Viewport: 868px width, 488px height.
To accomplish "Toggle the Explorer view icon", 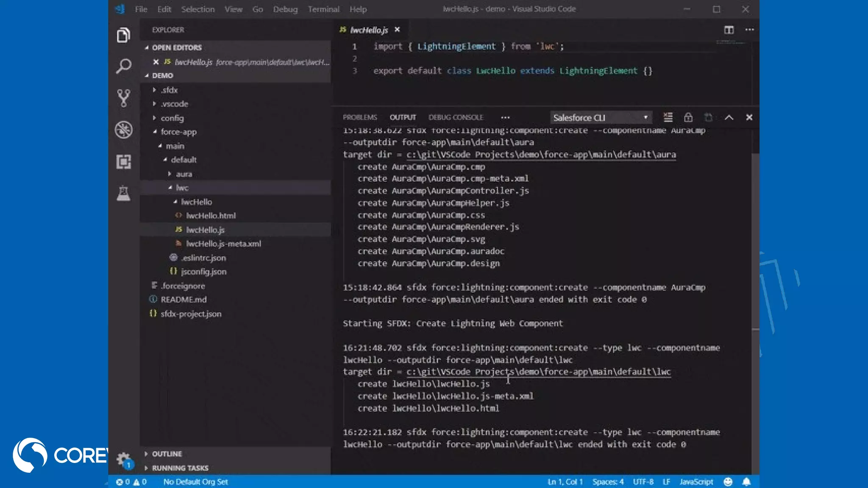I will click(123, 35).
